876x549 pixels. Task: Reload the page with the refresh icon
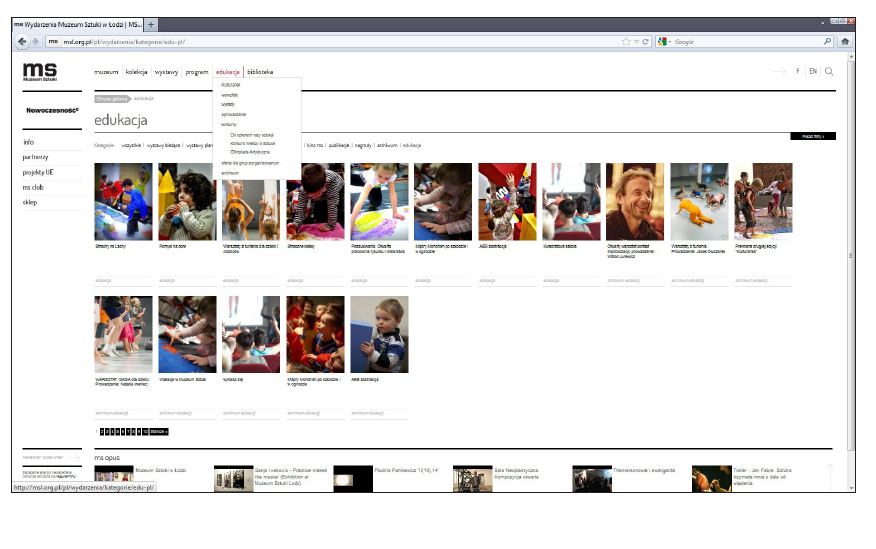click(645, 41)
